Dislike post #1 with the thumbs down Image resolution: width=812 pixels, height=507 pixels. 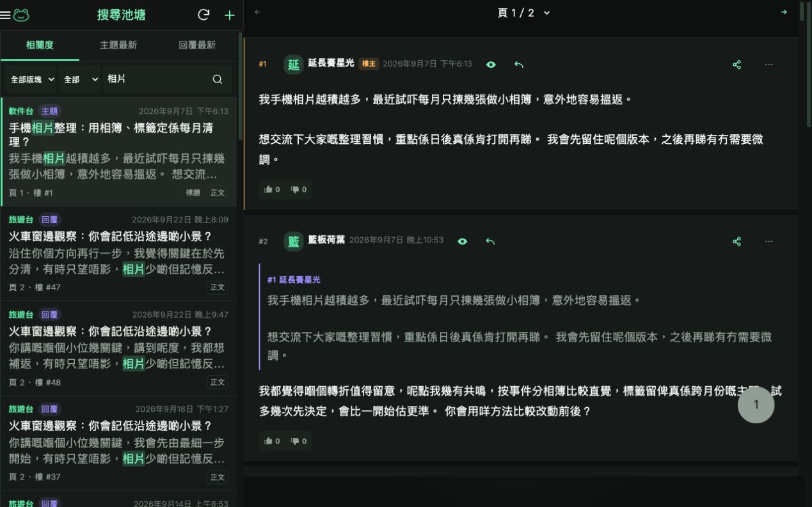pos(298,189)
